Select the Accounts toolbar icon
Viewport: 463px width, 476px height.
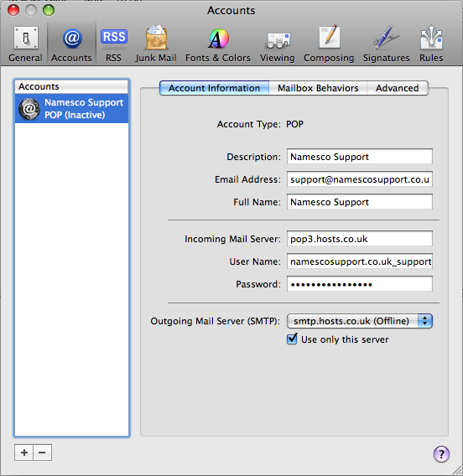click(71, 44)
